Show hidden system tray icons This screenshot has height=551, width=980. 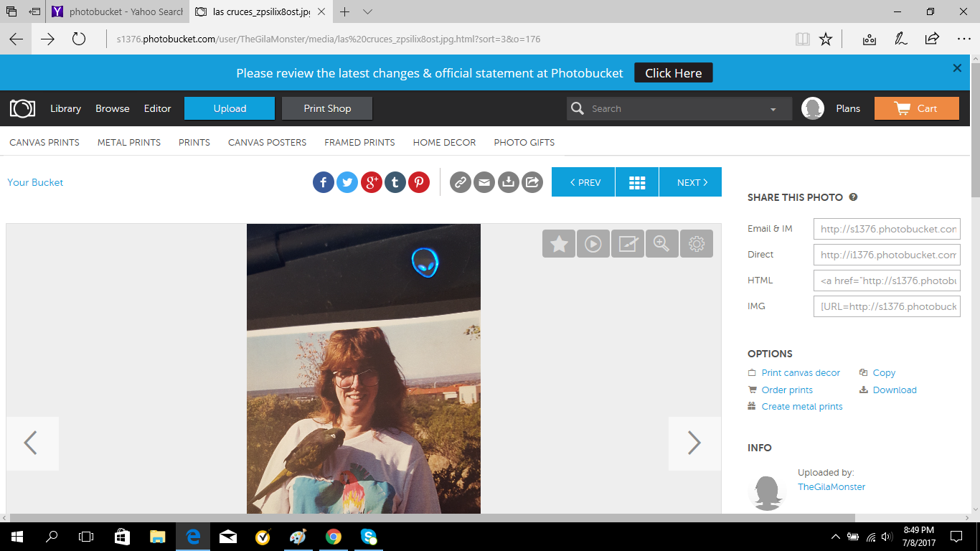pos(835,537)
